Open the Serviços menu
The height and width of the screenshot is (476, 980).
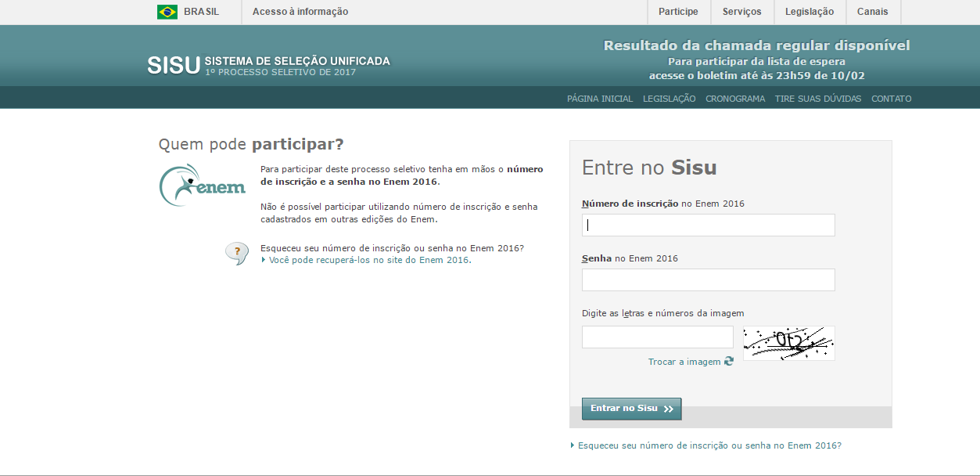point(741,12)
